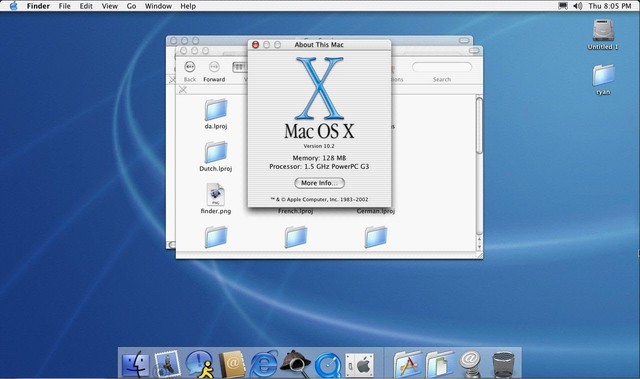Screen dimensions: 640x379
Task: Launch Sherlock from the Dock
Action: coord(296,363)
